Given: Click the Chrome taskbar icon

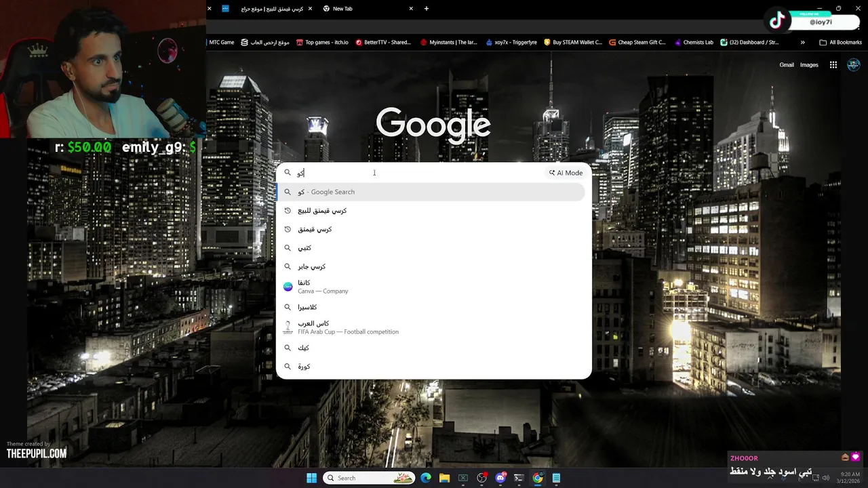Looking at the screenshot, I should coord(538,478).
